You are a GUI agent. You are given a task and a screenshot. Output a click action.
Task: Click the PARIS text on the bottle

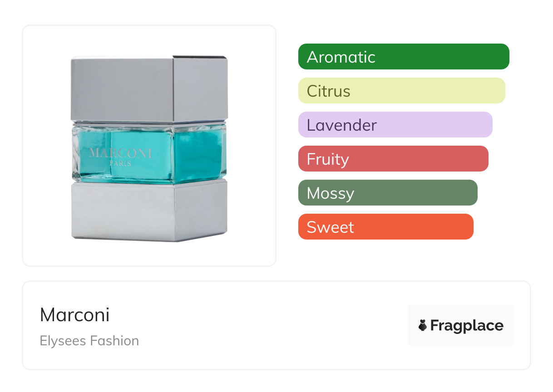(x=120, y=163)
